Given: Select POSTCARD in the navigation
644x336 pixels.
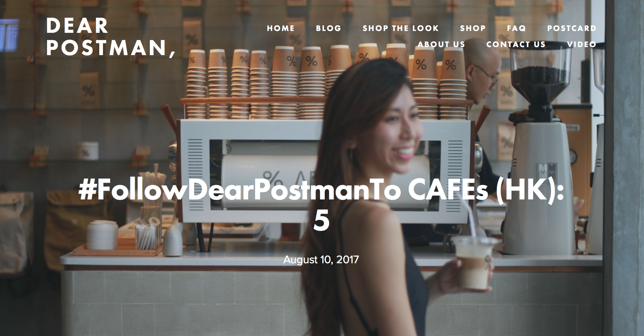Looking at the screenshot, I should click(572, 28).
